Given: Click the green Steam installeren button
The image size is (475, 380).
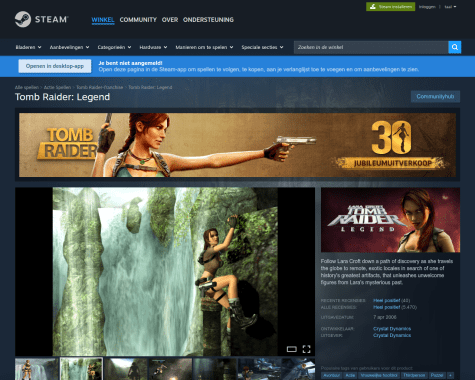Looking at the screenshot, I should 391,7.
